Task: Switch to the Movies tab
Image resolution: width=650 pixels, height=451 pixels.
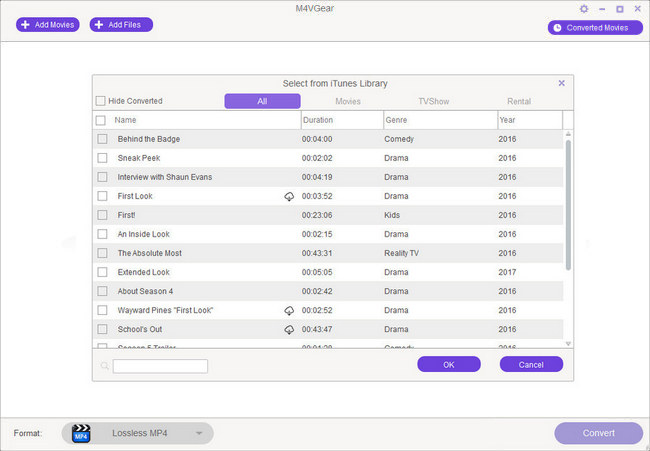Action: tap(348, 101)
